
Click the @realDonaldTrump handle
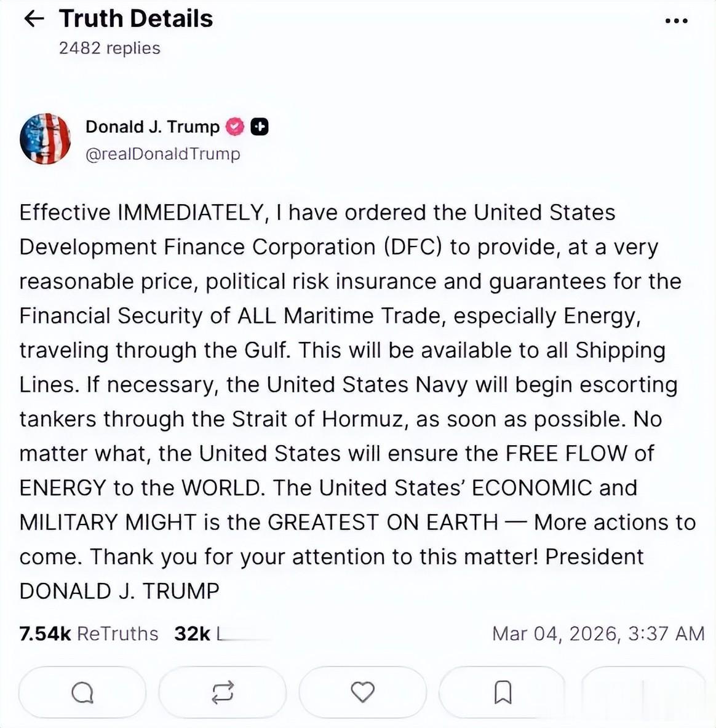162,154
